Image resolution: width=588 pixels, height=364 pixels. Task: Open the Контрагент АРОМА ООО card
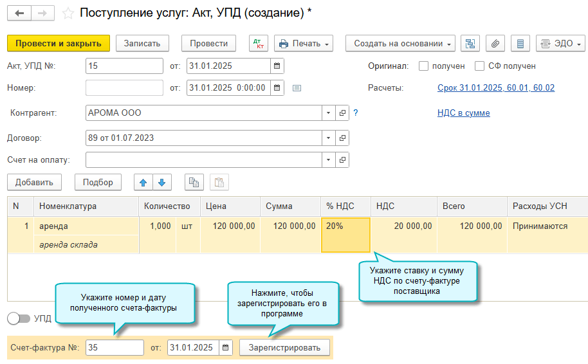[x=342, y=113]
